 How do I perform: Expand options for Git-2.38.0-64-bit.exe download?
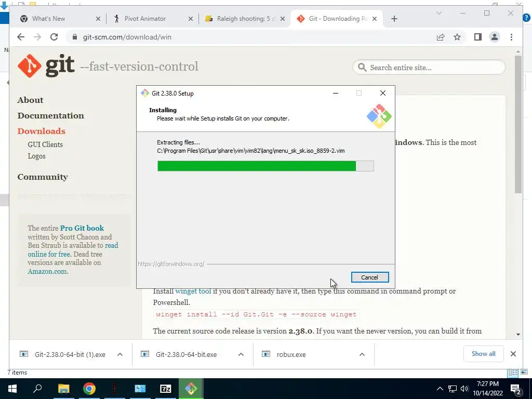click(x=241, y=354)
